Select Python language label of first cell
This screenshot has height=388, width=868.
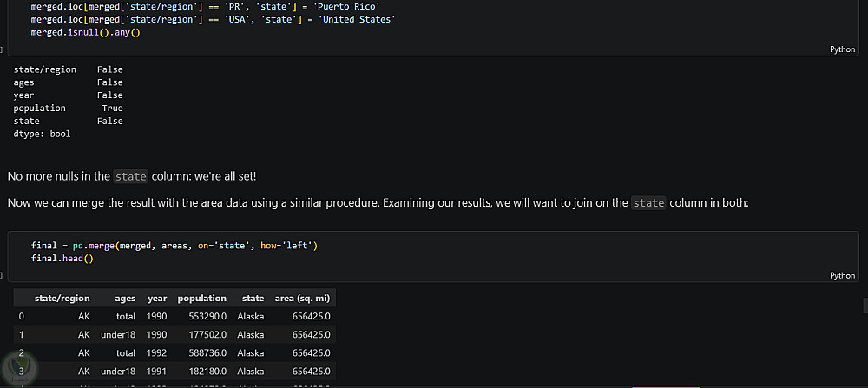click(x=842, y=50)
